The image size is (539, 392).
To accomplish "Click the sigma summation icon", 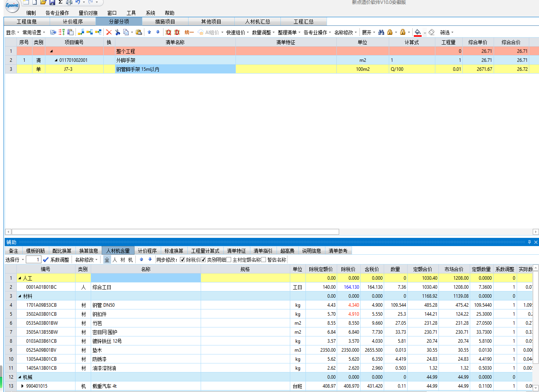I will tap(60, 2).
